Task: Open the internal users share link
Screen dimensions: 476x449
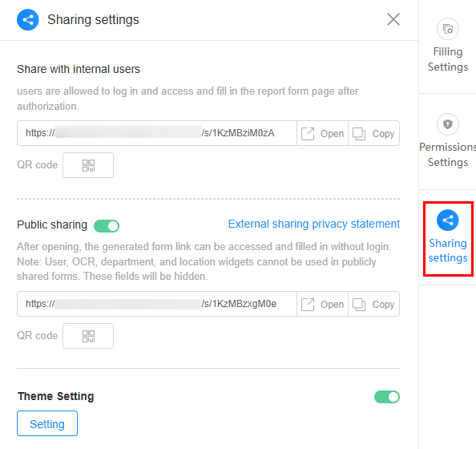Action: [322, 133]
